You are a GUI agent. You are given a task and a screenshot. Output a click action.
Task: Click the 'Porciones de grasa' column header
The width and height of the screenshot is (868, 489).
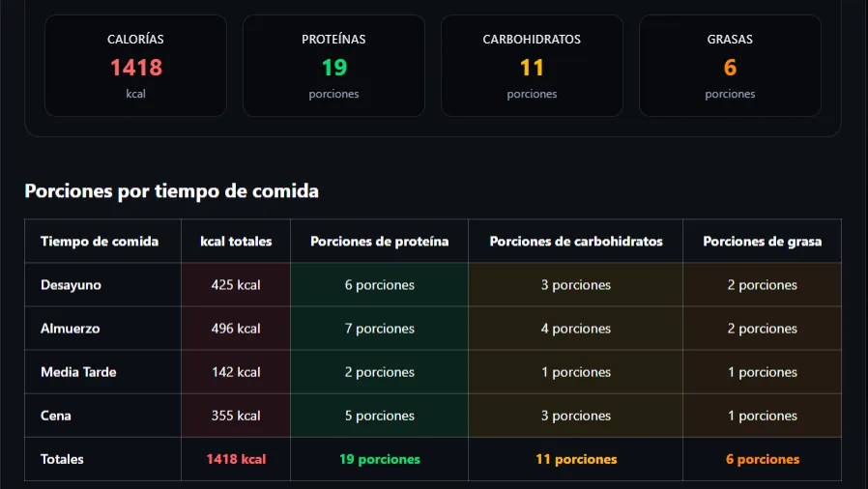762,241
